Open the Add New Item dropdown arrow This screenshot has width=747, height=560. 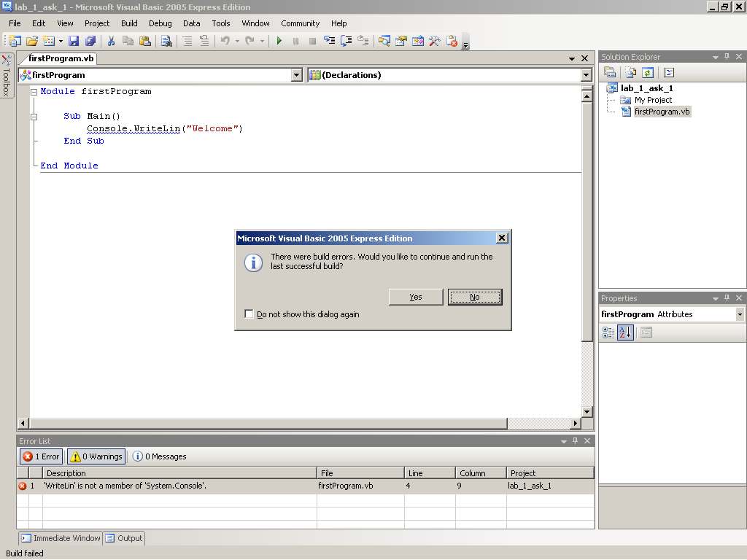pyautogui.click(x=61, y=41)
